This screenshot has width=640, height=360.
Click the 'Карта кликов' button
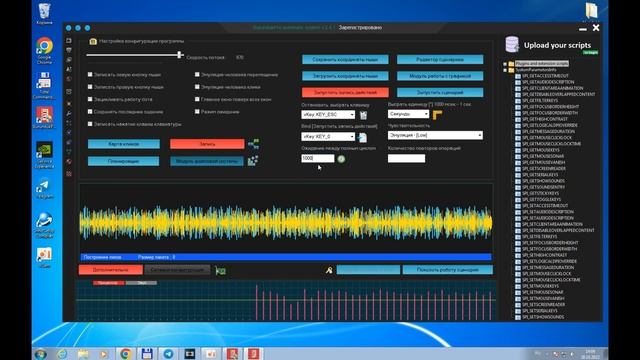[x=124, y=144]
